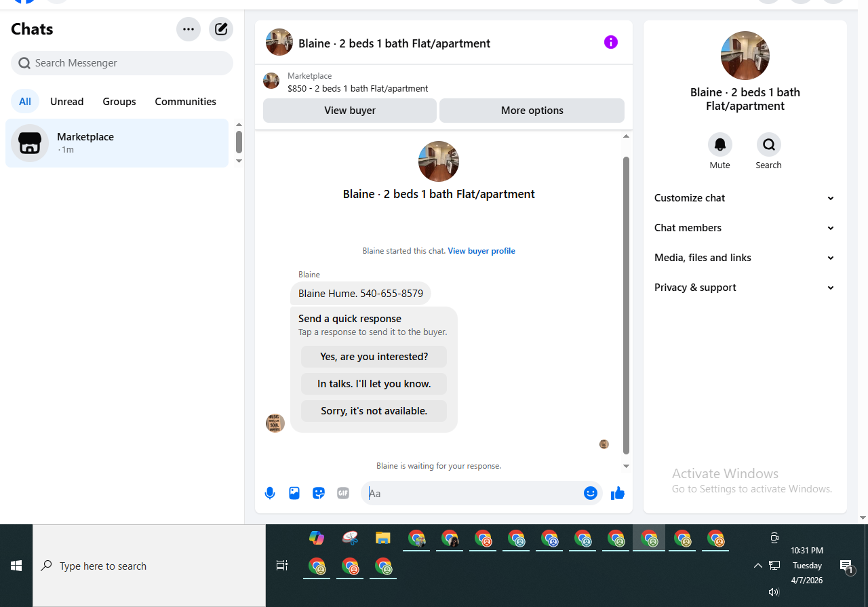This screenshot has height=607, width=868.
Task: Select the All chats tab
Action: coord(25,102)
